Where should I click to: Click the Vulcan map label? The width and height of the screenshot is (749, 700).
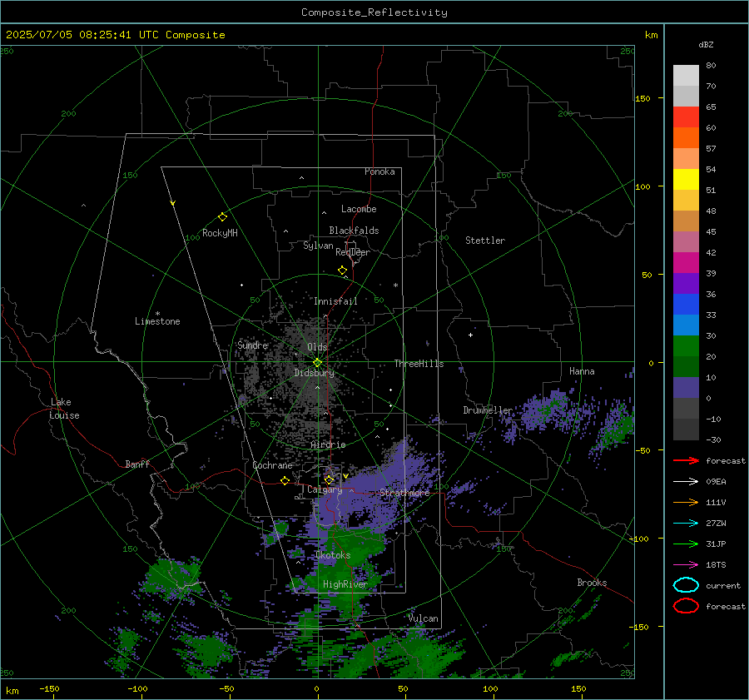424,618
